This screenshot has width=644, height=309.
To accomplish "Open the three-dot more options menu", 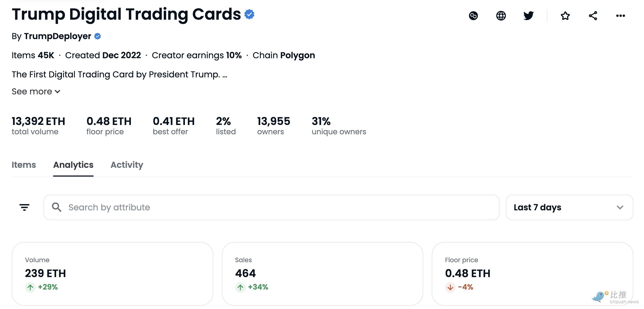I will [x=620, y=16].
